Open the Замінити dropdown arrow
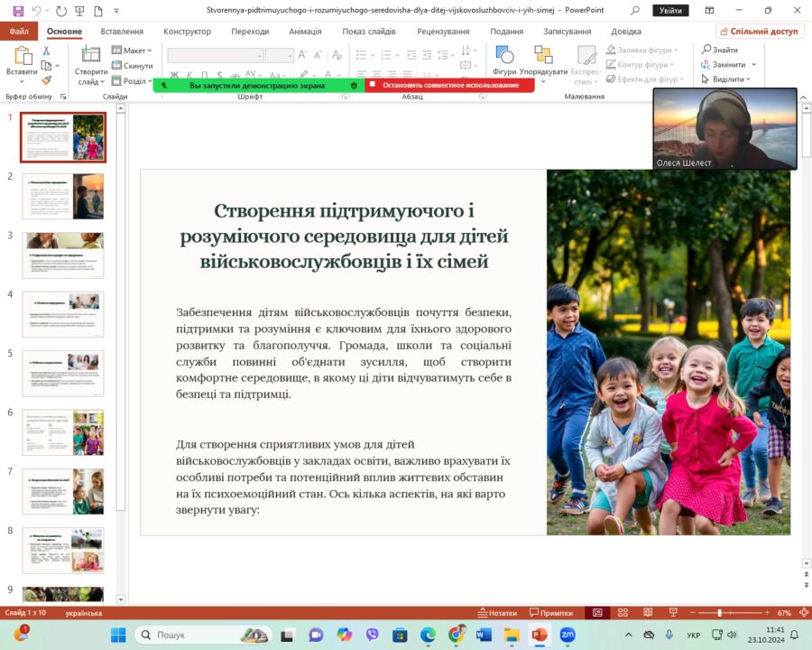The image size is (812, 650). (754, 65)
